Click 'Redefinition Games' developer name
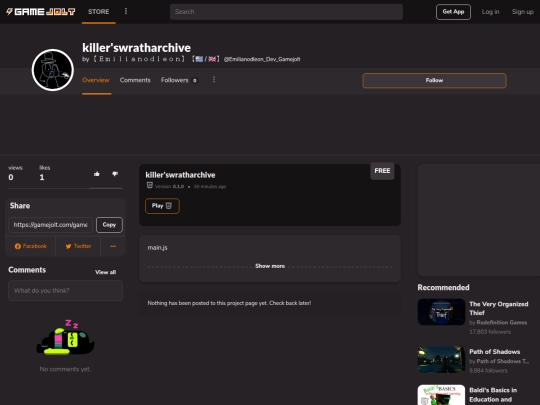The width and height of the screenshot is (540, 405). coord(501,323)
